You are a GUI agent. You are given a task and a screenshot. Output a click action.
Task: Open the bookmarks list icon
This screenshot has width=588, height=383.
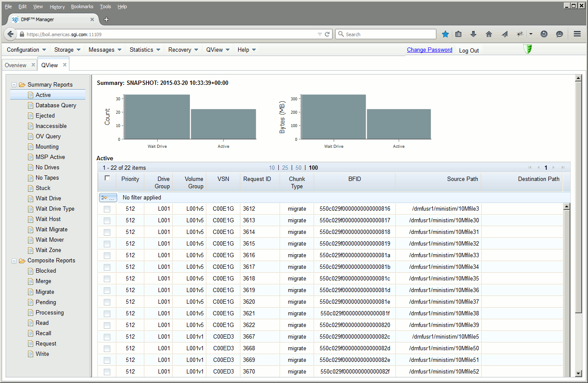[458, 34]
